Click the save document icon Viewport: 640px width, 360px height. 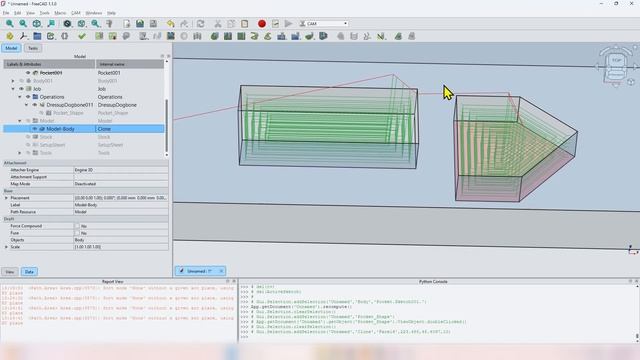pos(153,24)
